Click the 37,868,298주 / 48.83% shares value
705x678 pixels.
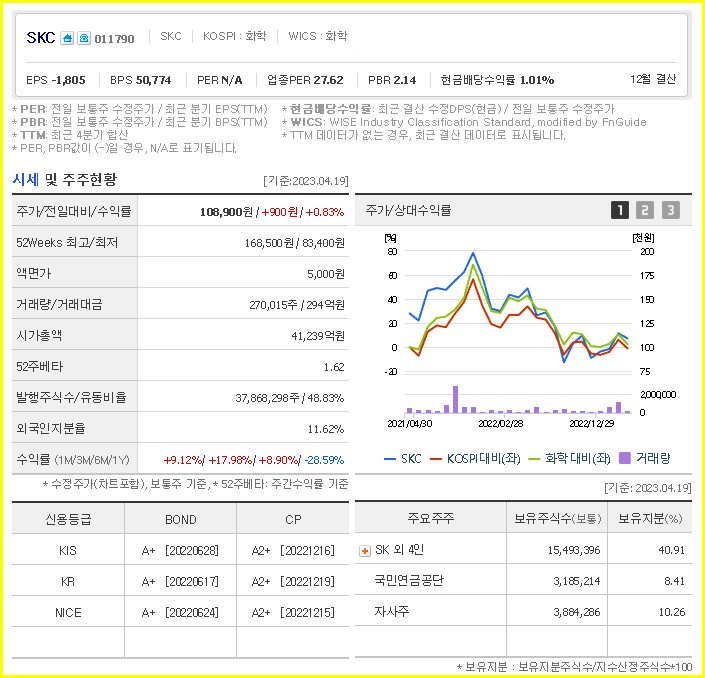[290, 398]
